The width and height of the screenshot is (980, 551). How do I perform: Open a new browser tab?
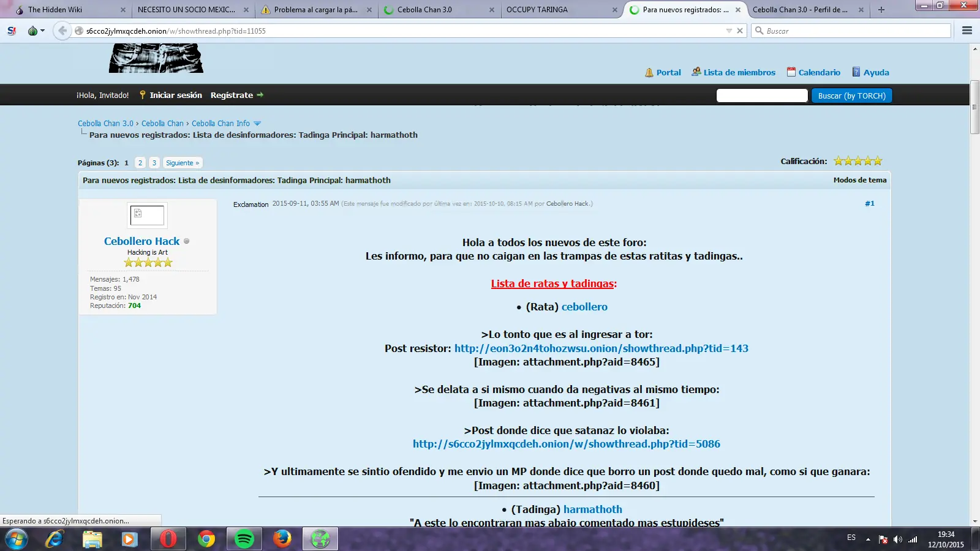(881, 10)
